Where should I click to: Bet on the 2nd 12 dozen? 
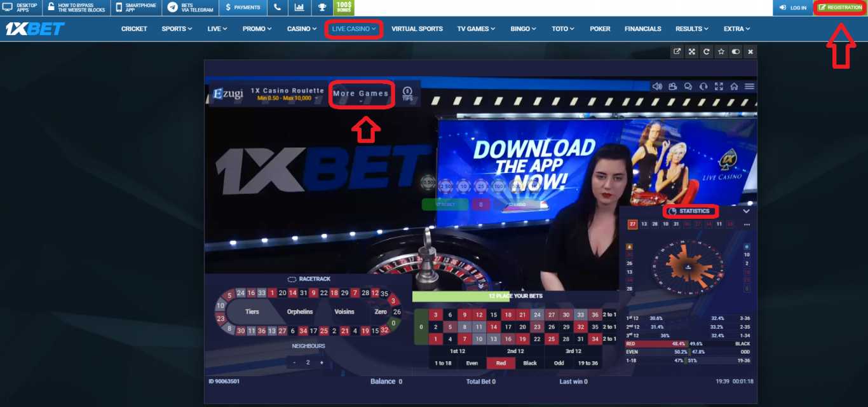pyautogui.click(x=515, y=351)
